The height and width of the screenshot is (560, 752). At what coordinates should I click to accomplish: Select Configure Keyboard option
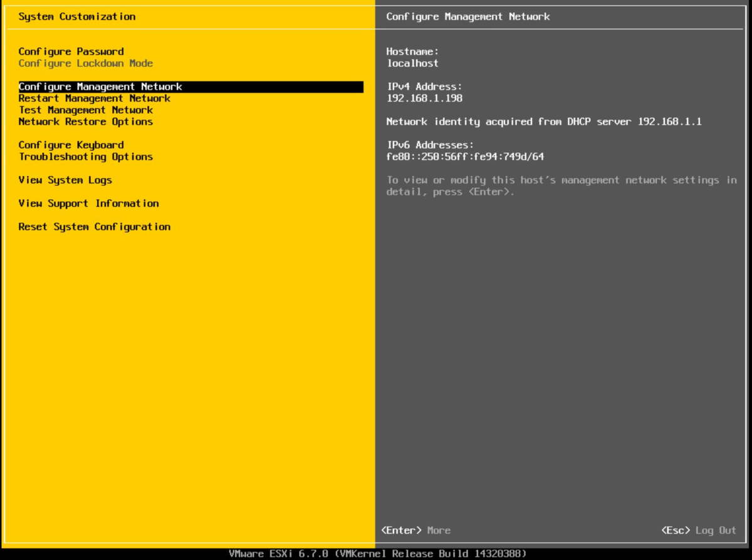pyautogui.click(x=71, y=145)
